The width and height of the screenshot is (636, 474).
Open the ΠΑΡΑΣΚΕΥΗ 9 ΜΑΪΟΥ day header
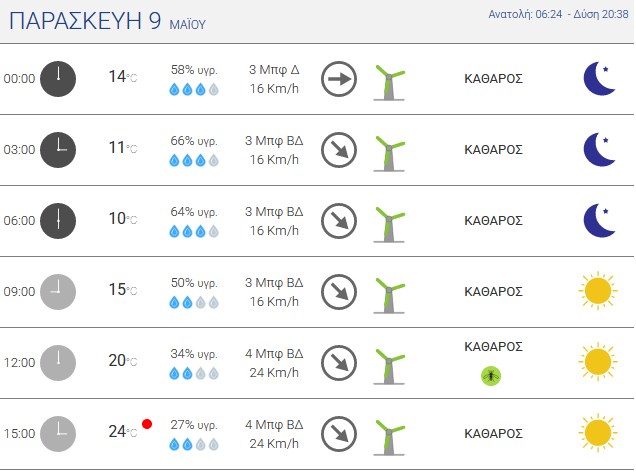107,21
